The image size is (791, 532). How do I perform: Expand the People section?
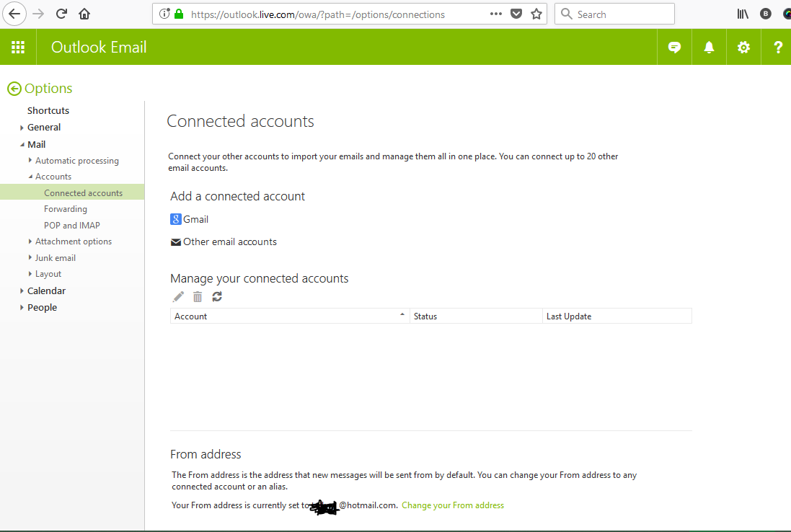point(22,308)
